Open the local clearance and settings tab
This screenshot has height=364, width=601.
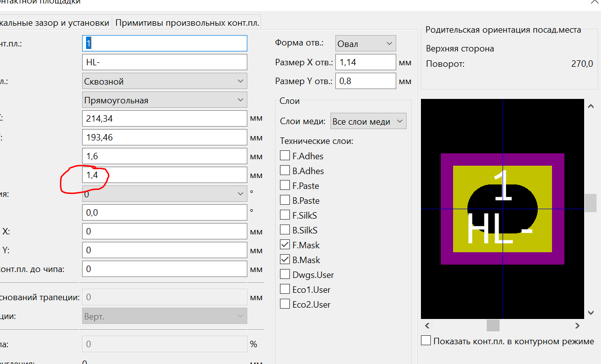(54, 23)
